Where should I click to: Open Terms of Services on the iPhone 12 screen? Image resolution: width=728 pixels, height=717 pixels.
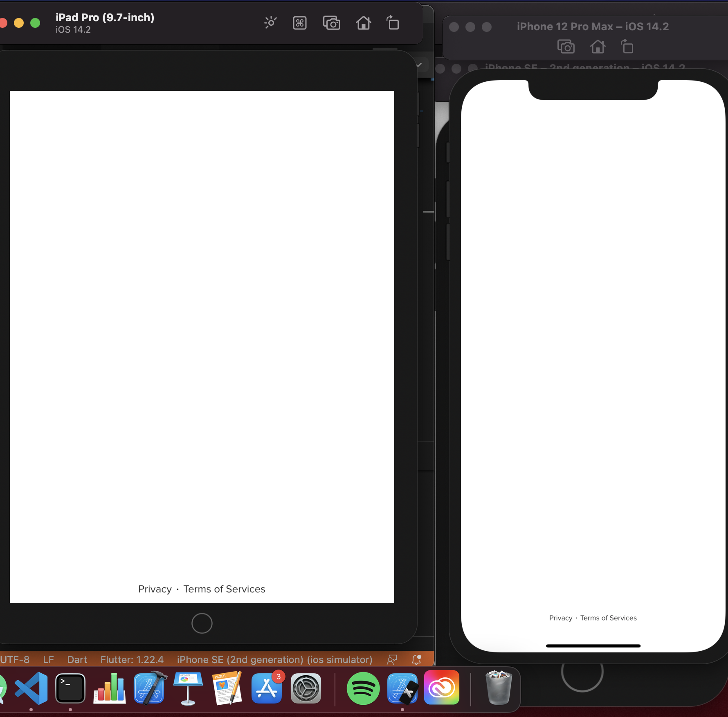tap(608, 618)
